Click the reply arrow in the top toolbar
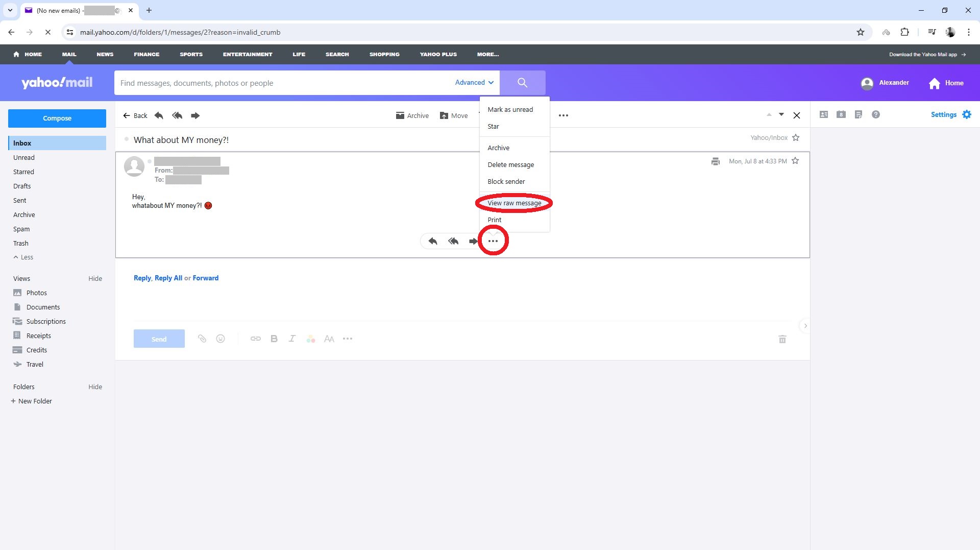Viewport: 980px width, 550px height. pyautogui.click(x=159, y=115)
